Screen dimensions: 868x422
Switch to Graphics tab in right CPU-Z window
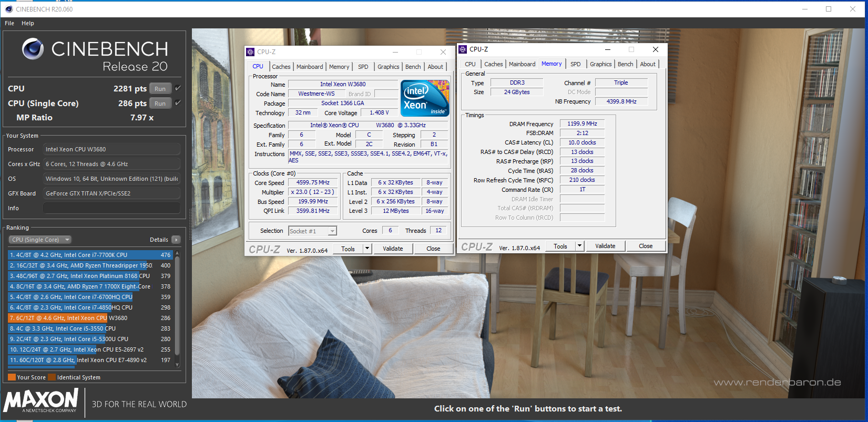[x=601, y=64]
